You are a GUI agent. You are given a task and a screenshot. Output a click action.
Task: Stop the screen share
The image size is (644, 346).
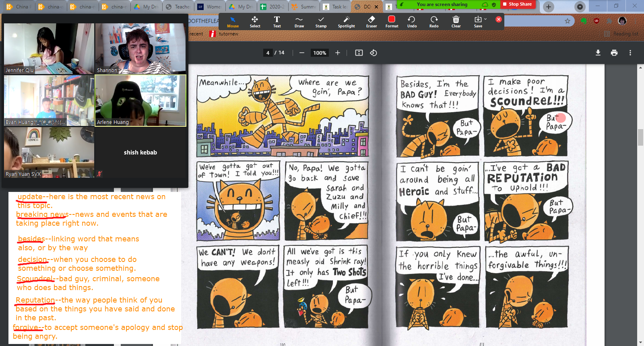[x=517, y=4]
